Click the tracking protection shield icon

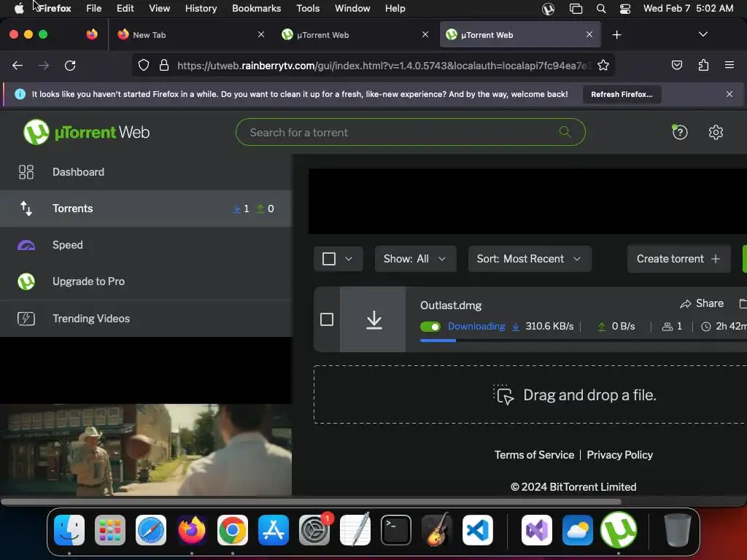pyautogui.click(x=144, y=65)
